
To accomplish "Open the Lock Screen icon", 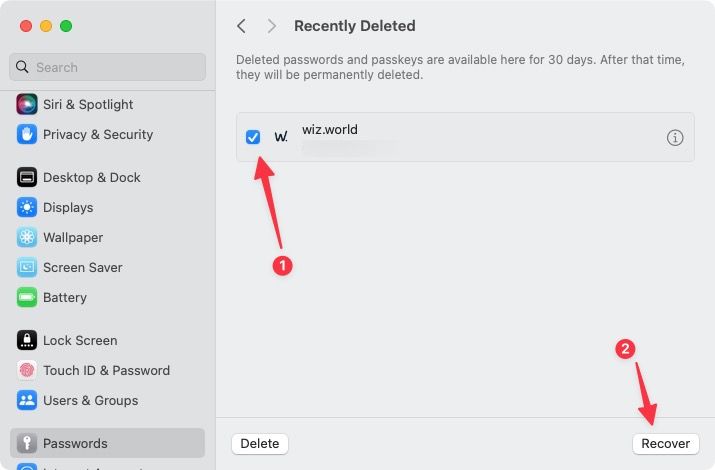I will pyautogui.click(x=27, y=340).
